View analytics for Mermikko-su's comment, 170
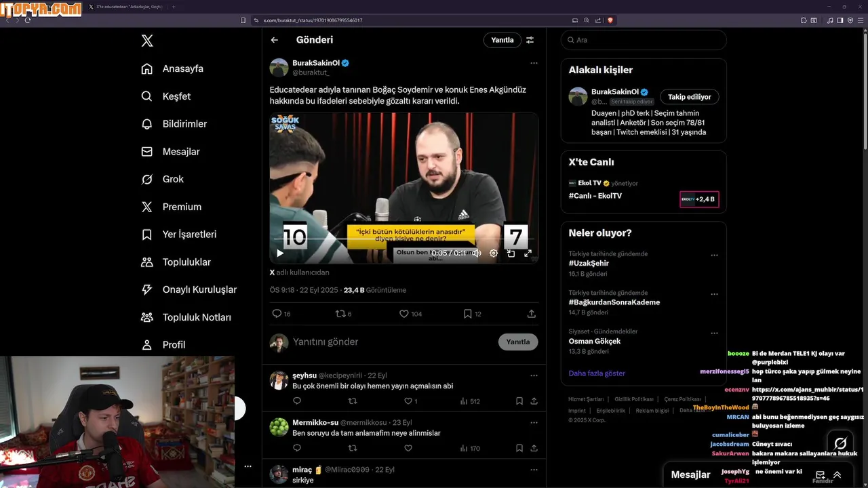 click(x=470, y=448)
